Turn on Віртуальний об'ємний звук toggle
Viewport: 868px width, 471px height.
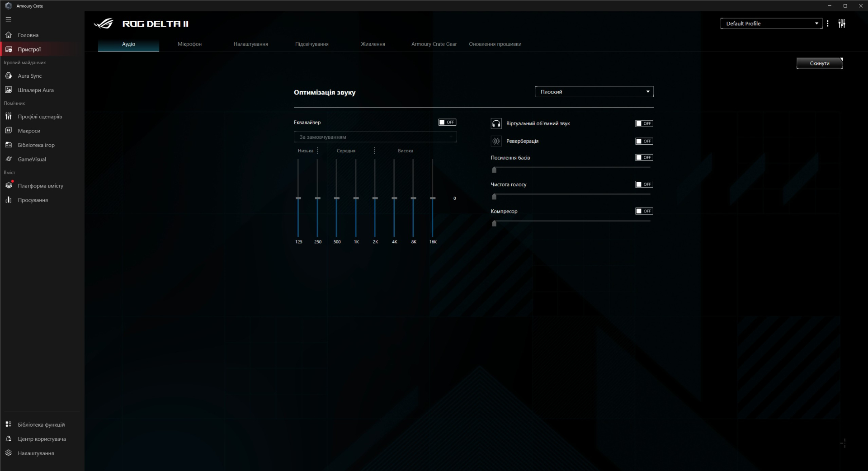pos(644,123)
